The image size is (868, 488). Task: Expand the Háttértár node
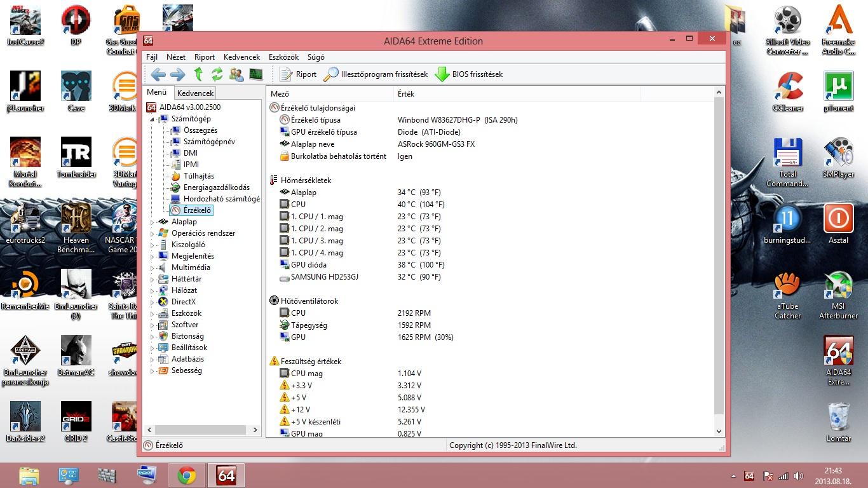tap(153, 279)
